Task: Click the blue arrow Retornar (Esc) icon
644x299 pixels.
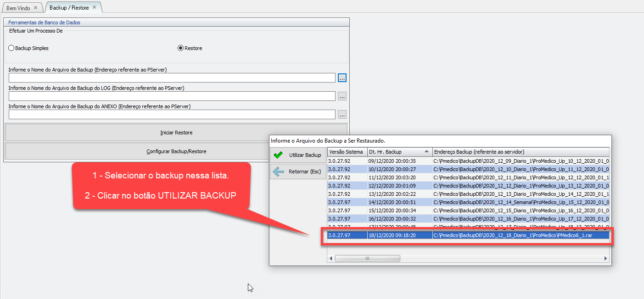Action: click(278, 172)
